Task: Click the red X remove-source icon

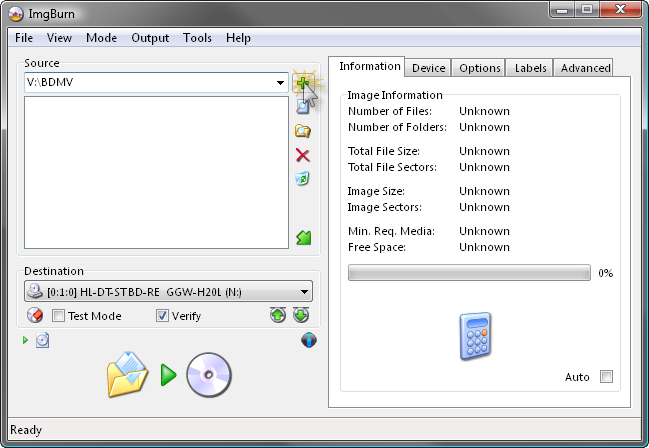Action: click(303, 155)
